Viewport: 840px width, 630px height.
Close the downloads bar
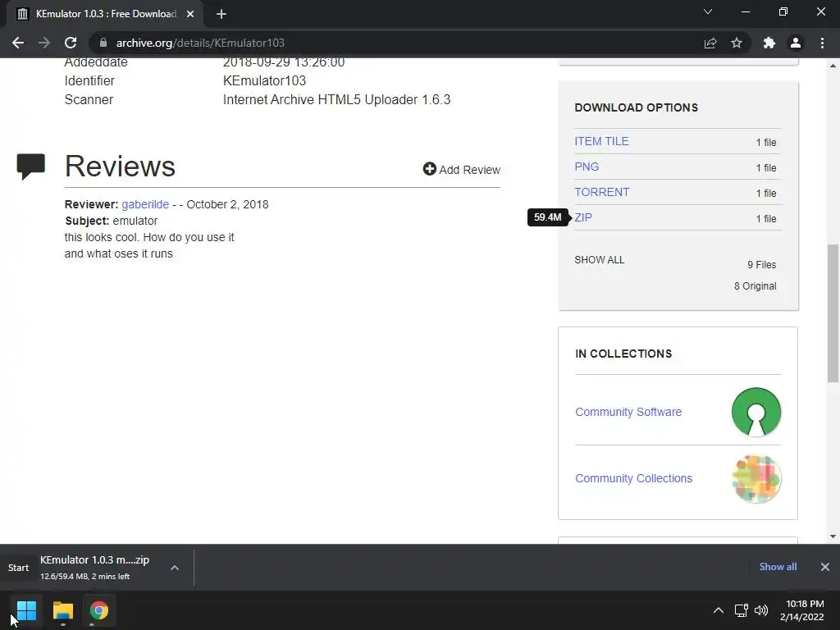coord(825,567)
